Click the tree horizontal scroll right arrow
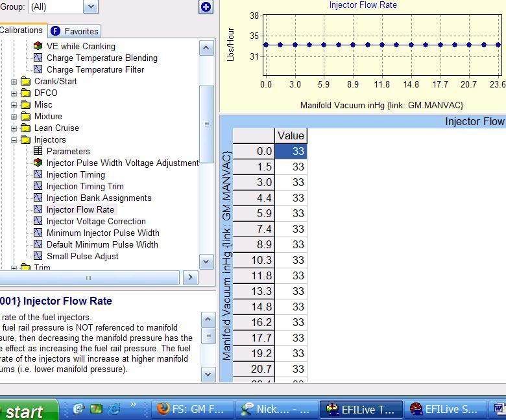The image size is (506, 420). 190,277
